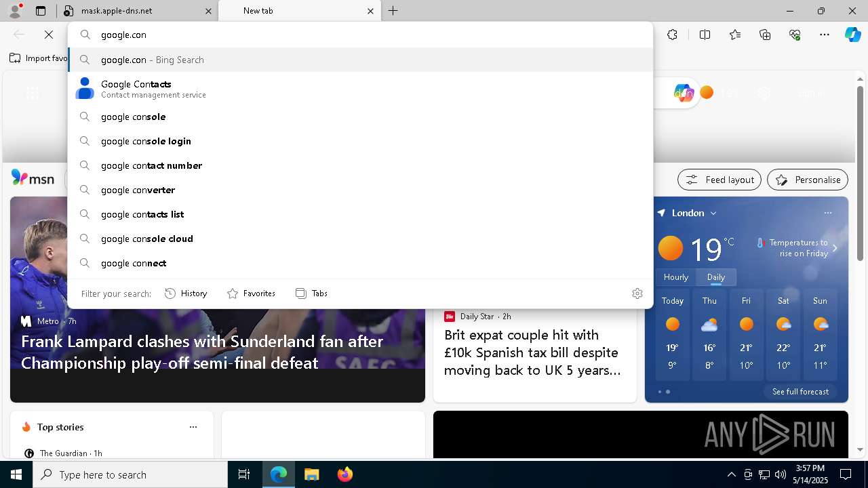Open volume speaker tray icon
Screen dimensions: 868x488
(781, 474)
